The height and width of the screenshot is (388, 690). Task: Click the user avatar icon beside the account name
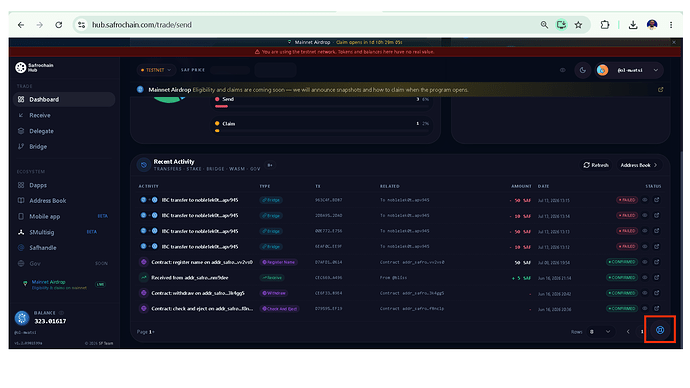coord(602,70)
